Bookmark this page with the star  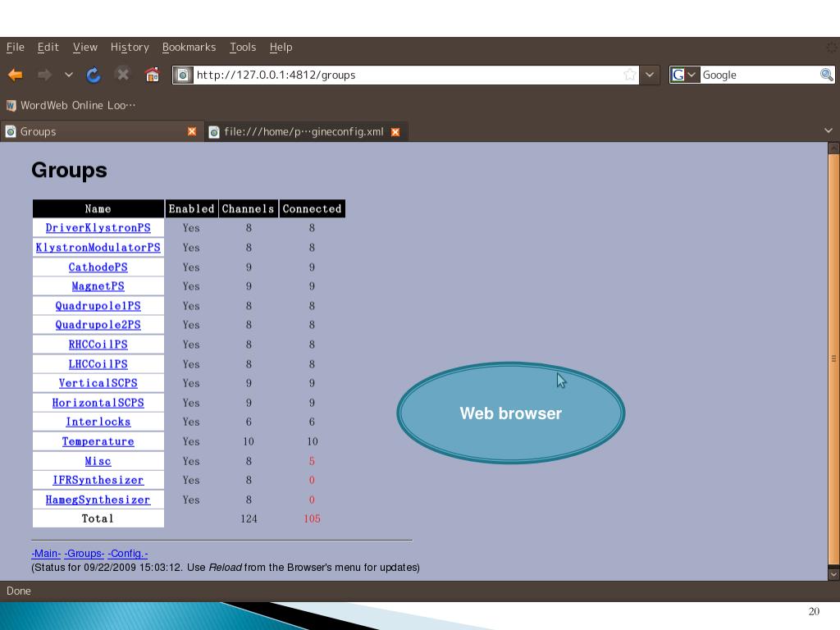tap(630, 75)
